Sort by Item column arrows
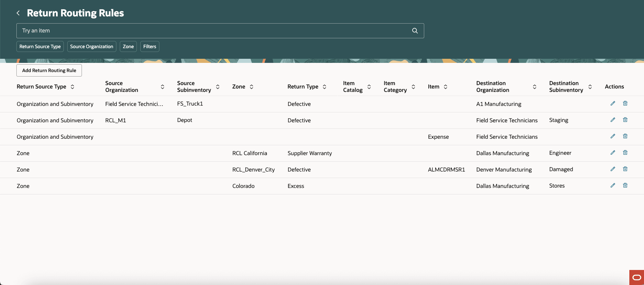The height and width of the screenshot is (285, 644). [x=445, y=87]
